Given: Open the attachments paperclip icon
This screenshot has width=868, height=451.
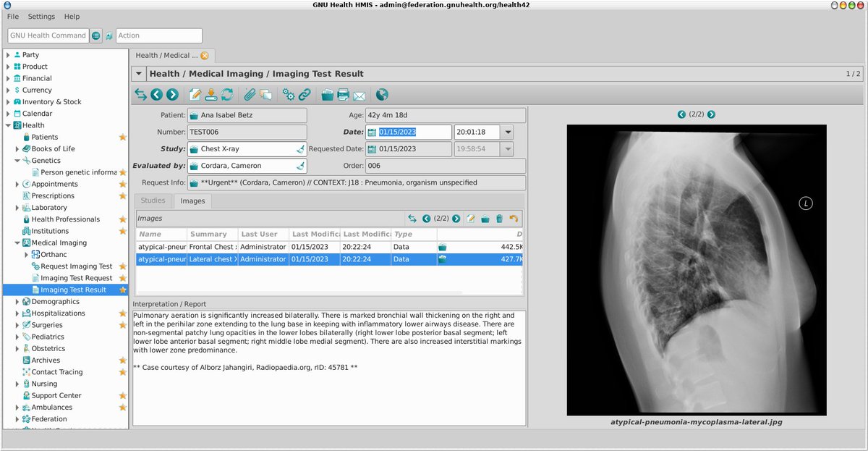Looking at the screenshot, I should coord(252,94).
